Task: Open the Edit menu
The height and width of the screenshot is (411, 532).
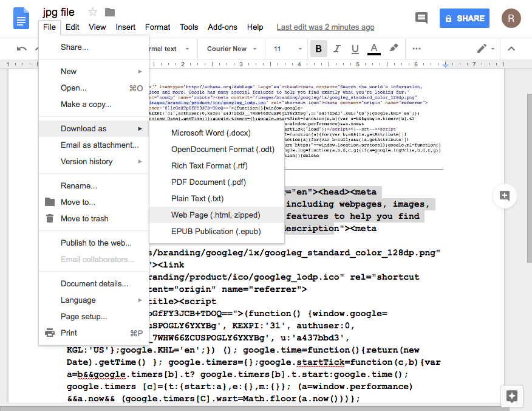Action: point(72,27)
